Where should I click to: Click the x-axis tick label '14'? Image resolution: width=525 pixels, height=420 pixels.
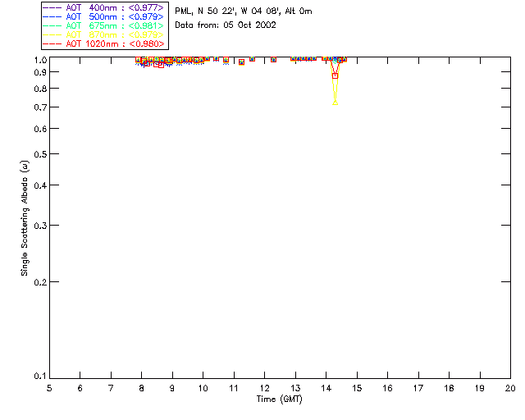(x=326, y=388)
